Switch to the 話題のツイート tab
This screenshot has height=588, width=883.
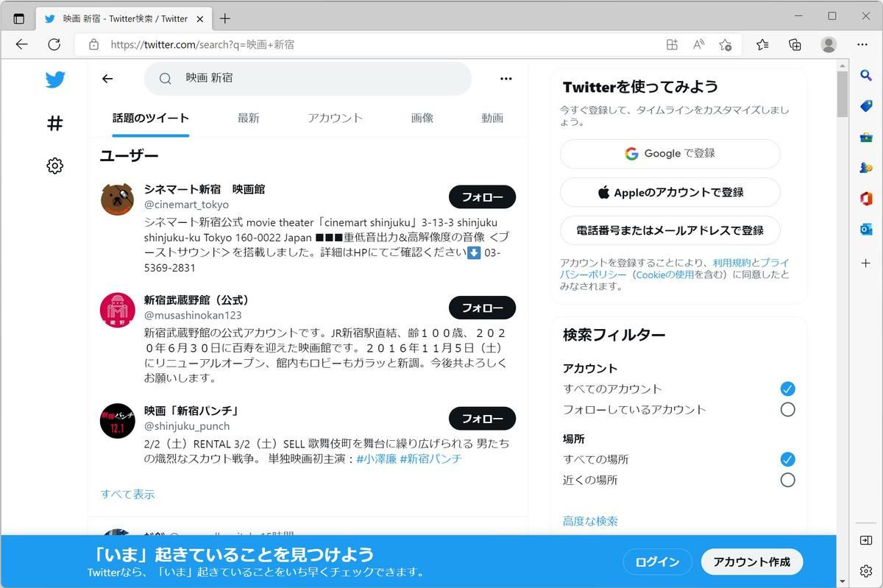(151, 118)
